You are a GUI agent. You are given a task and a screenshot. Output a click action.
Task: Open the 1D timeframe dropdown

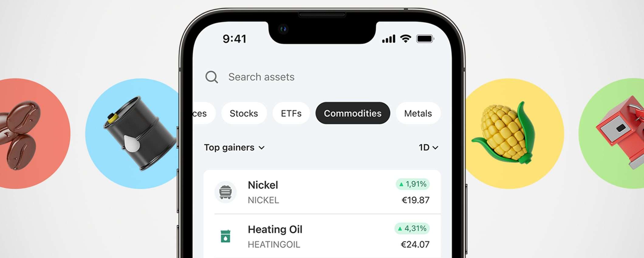coord(429,148)
